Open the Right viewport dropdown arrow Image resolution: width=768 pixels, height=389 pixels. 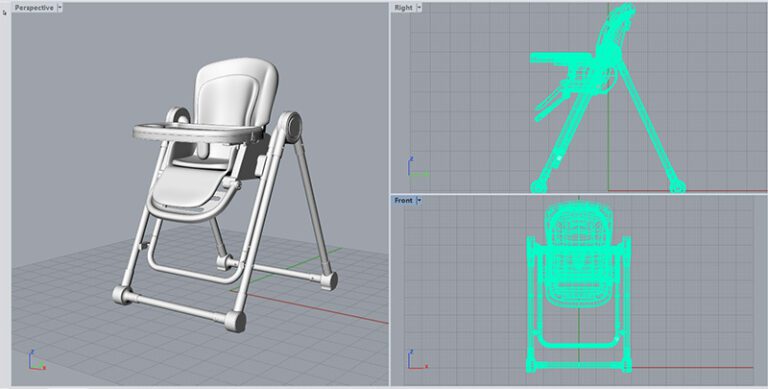coord(419,7)
